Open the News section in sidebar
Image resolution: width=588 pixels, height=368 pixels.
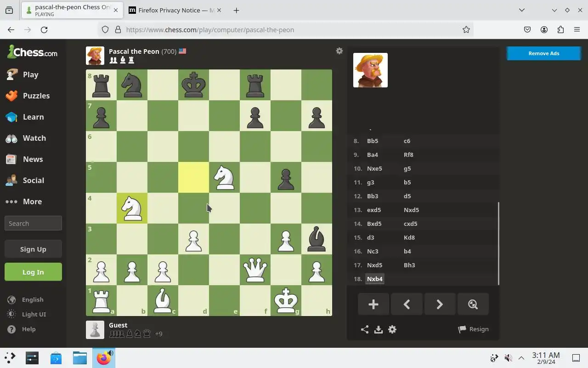[x=32, y=159]
